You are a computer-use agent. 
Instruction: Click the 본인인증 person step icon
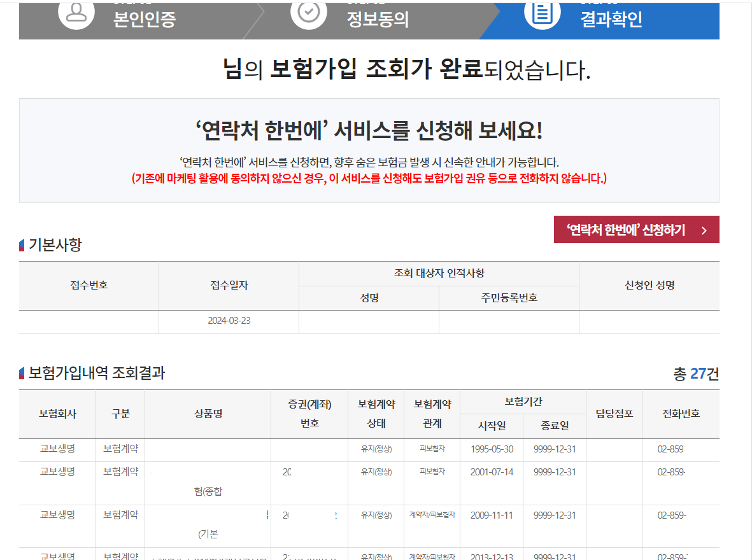coord(76,14)
